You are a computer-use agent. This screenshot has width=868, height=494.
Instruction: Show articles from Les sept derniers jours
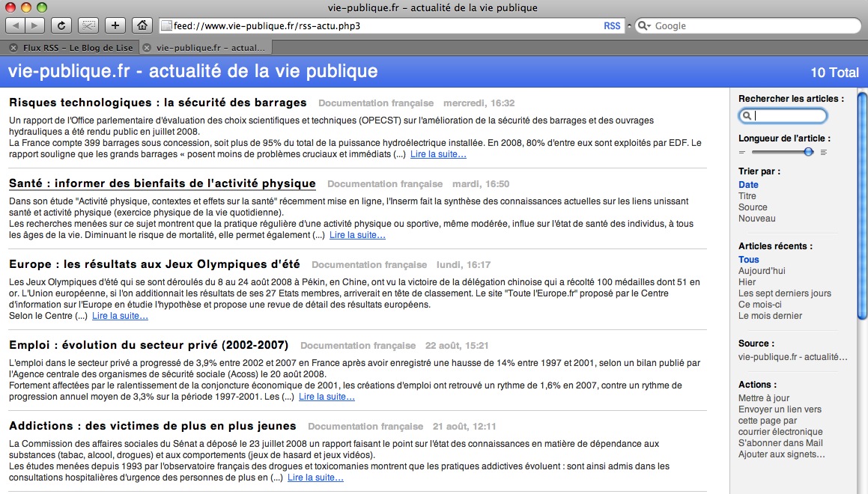click(x=784, y=293)
